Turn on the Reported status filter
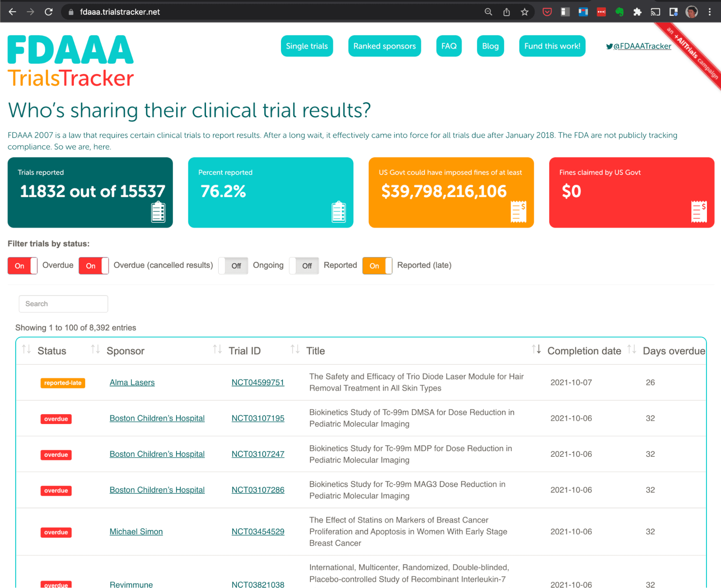 304,266
